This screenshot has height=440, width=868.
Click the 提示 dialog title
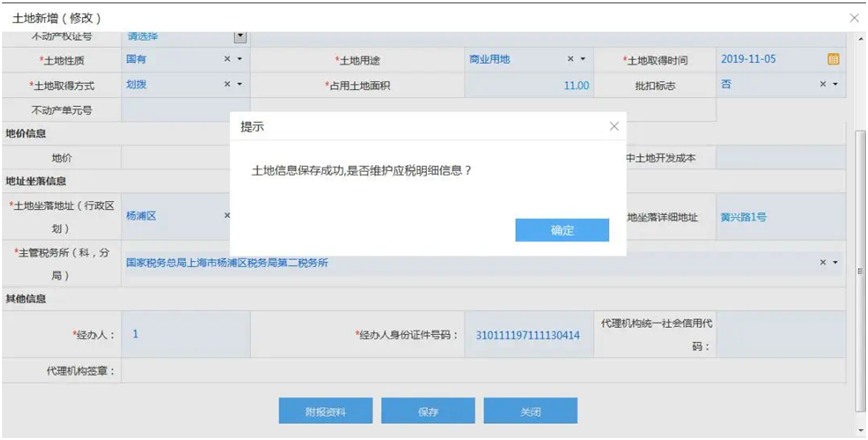coord(252,127)
